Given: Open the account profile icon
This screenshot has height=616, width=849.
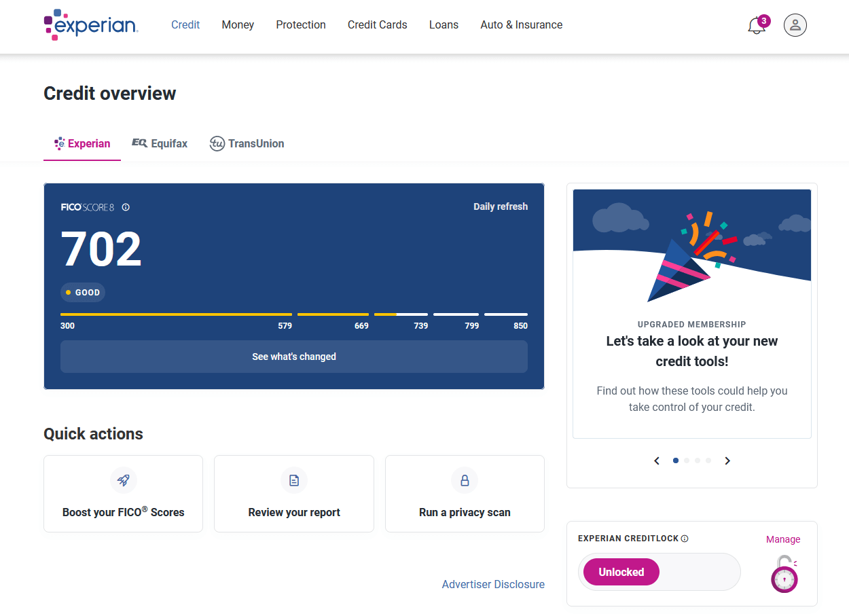Looking at the screenshot, I should pos(795,24).
